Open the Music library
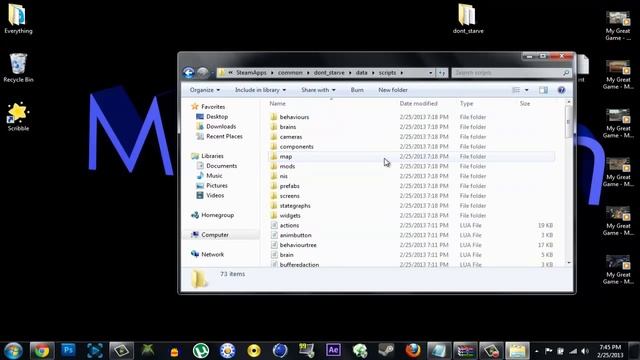 pyautogui.click(x=210, y=176)
